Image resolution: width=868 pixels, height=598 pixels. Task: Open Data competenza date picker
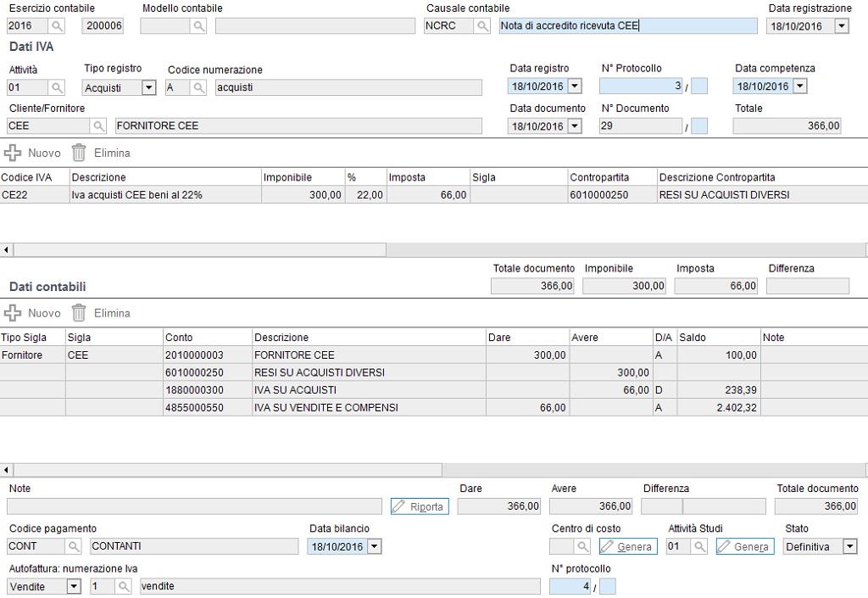[800, 87]
